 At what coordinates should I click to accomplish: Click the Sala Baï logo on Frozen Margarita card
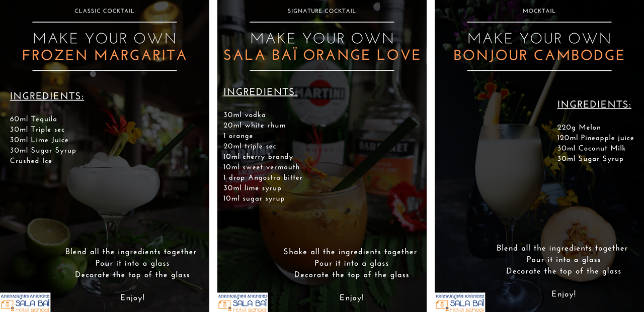click(x=25, y=302)
